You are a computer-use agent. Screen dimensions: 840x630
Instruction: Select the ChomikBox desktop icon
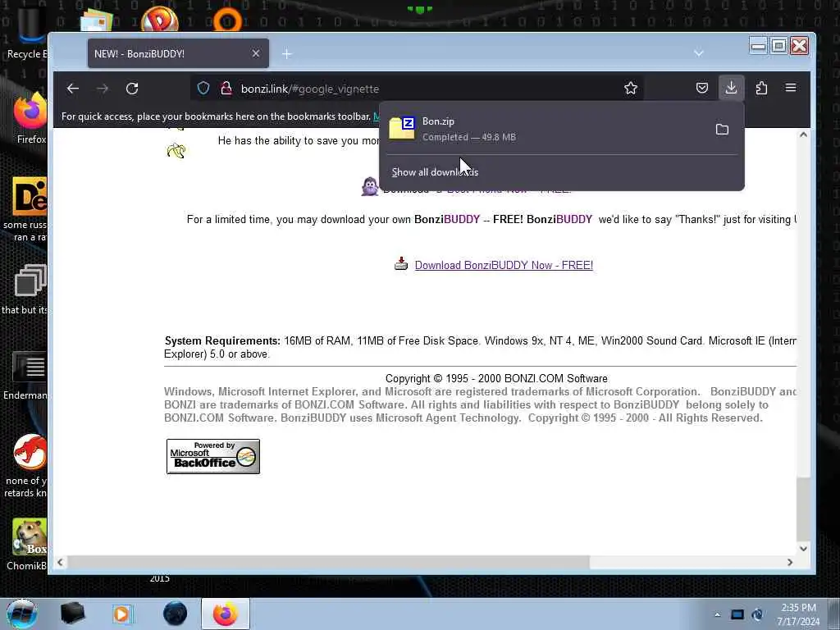click(x=28, y=544)
